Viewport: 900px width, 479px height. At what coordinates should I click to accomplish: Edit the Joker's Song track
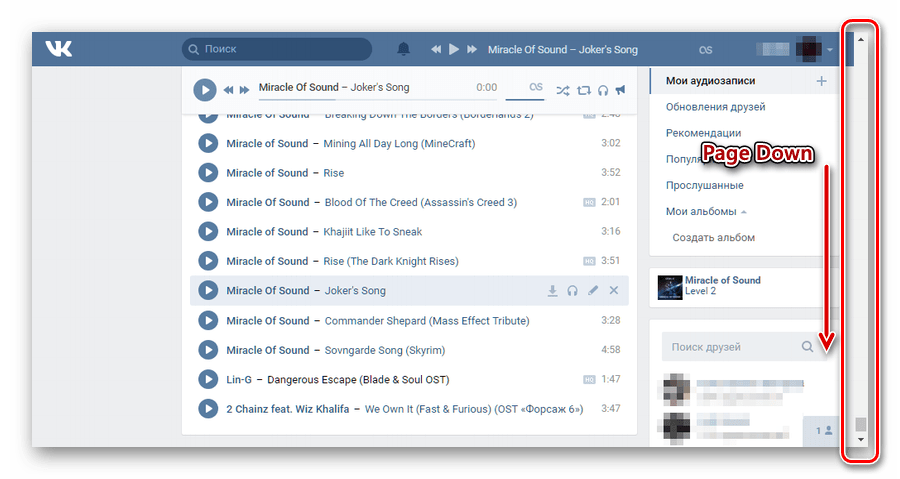(593, 291)
